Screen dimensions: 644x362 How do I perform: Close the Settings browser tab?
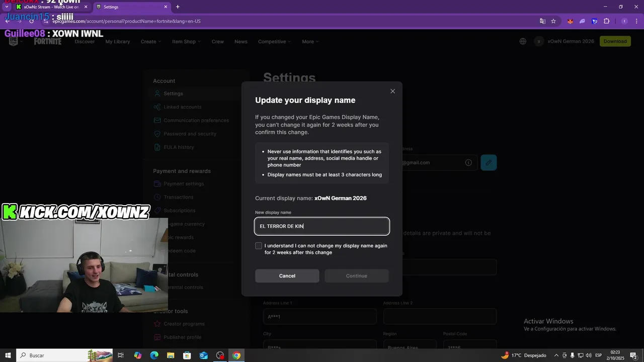166,7
